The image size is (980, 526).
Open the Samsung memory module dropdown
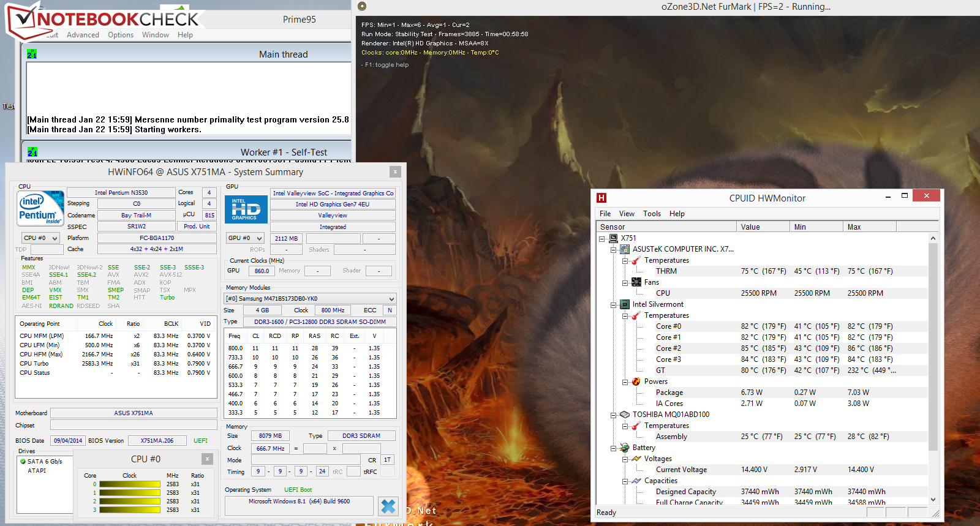392,299
